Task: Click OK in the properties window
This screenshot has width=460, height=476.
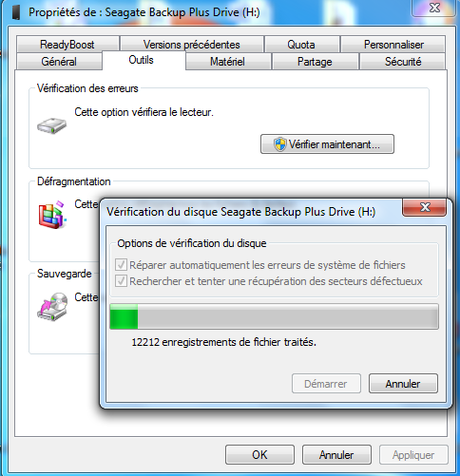Action: [259, 455]
